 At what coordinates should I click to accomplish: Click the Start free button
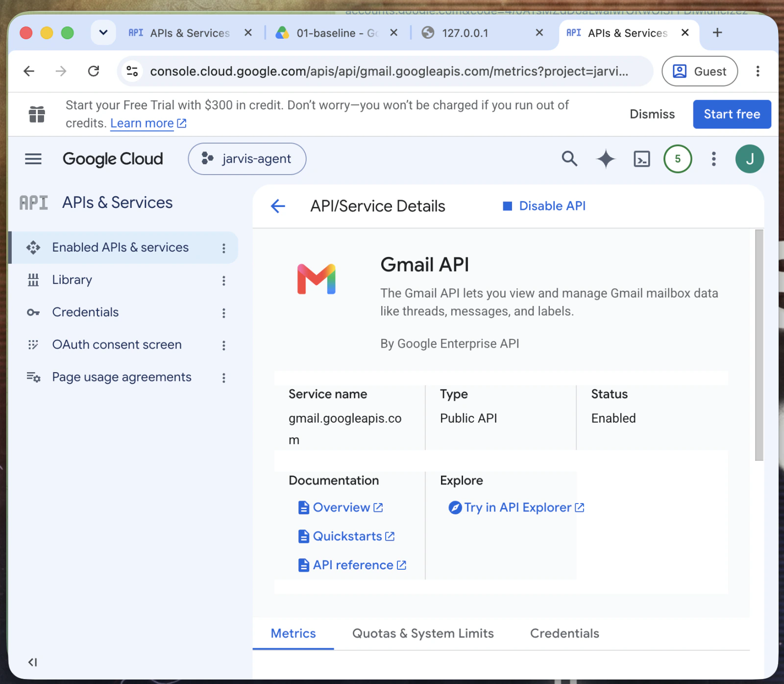click(x=732, y=114)
